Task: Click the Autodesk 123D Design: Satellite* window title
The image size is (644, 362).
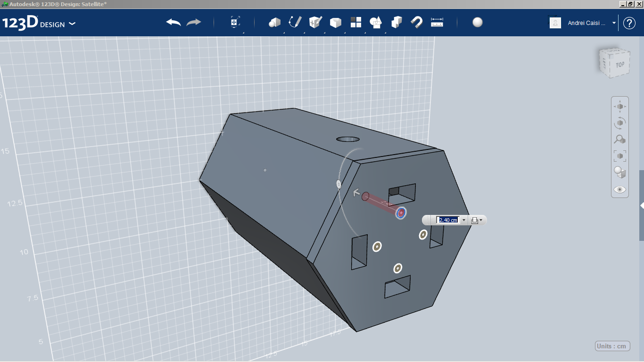Action: point(58,3)
